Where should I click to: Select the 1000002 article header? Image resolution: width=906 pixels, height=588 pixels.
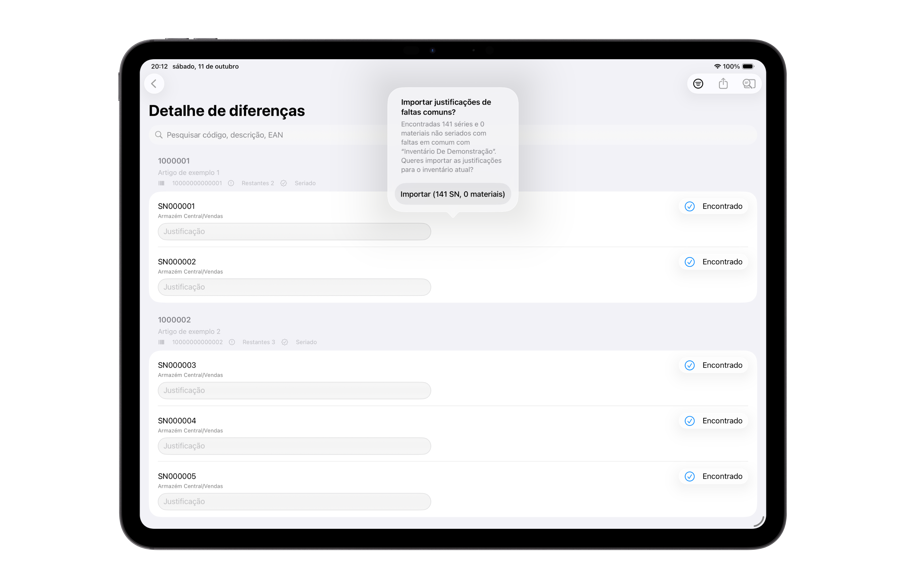point(174,320)
